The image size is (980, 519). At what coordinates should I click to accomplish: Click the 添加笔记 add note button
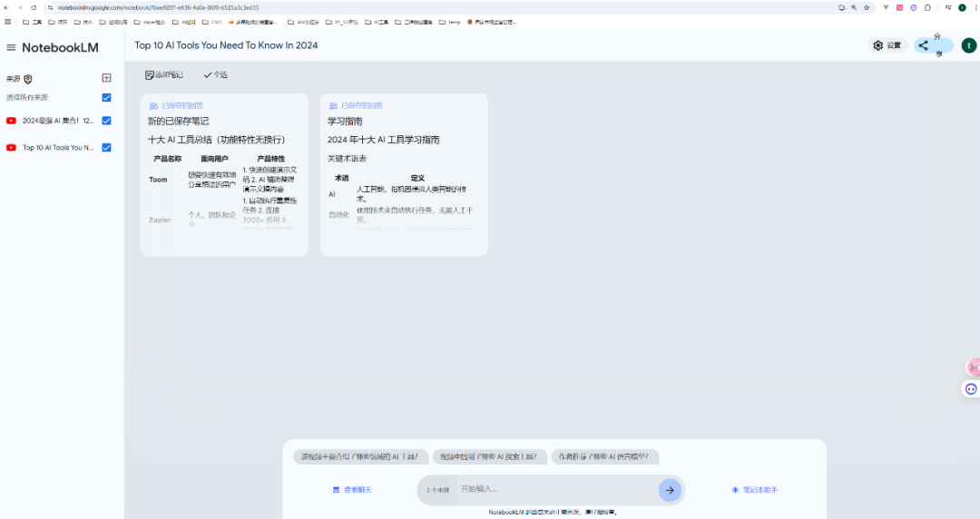coord(163,75)
